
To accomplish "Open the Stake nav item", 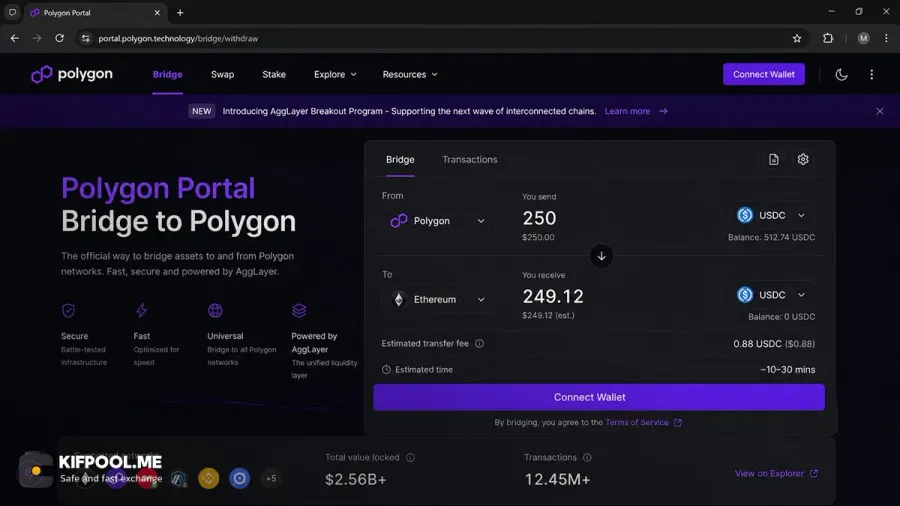I will click(274, 75).
